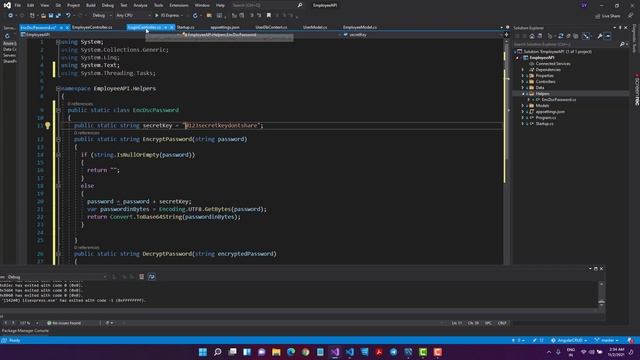Viewport: 640px width, 360px height.
Task: Collapse the EncDscPassword class outline
Action: coord(58,110)
